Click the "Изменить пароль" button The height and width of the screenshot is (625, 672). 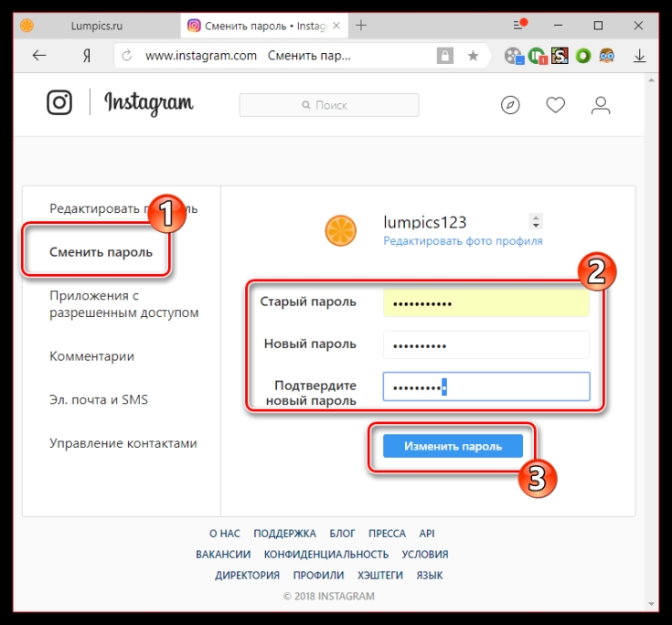453,446
